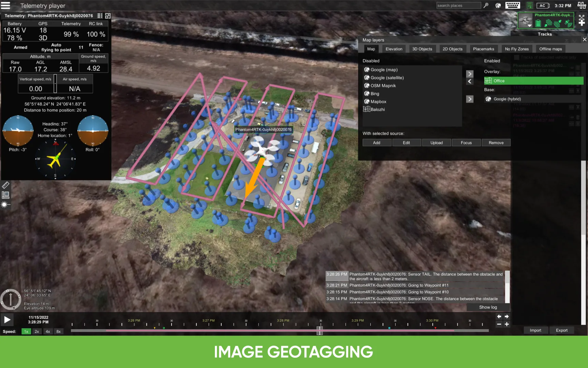This screenshot has width=588, height=368.
Task: Click the Show log button
Action: pos(488,307)
